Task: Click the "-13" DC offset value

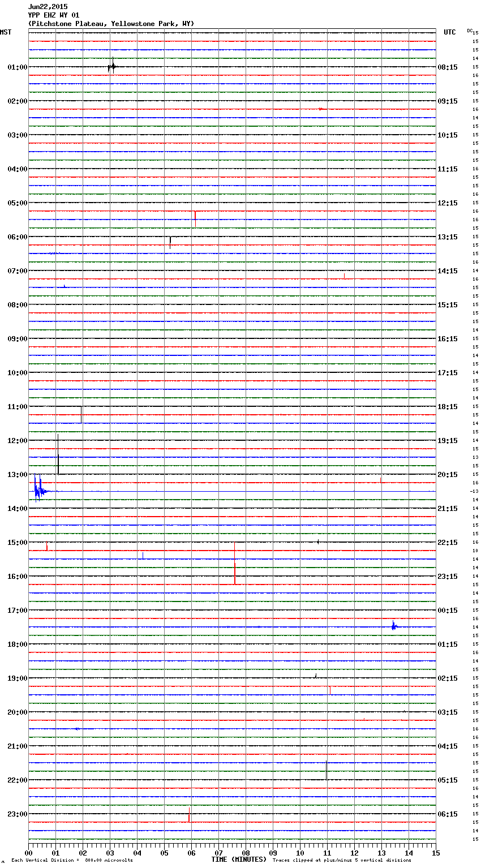Action: coord(475,492)
